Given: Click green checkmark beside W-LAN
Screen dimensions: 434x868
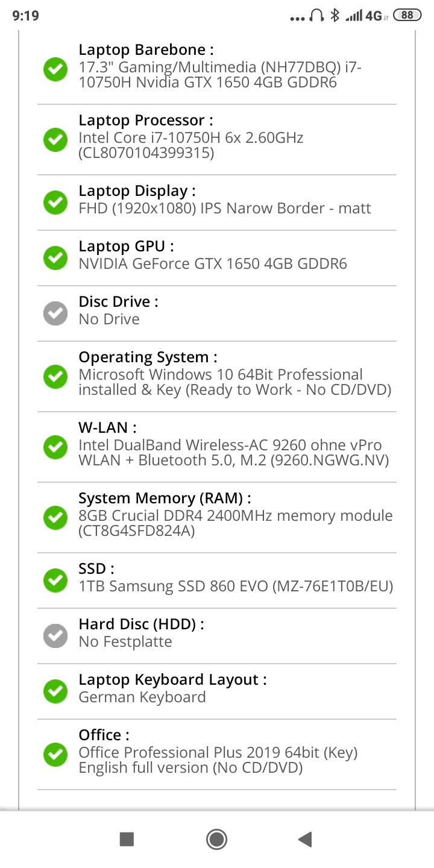Looking at the screenshot, I should [x=55, y=447].
